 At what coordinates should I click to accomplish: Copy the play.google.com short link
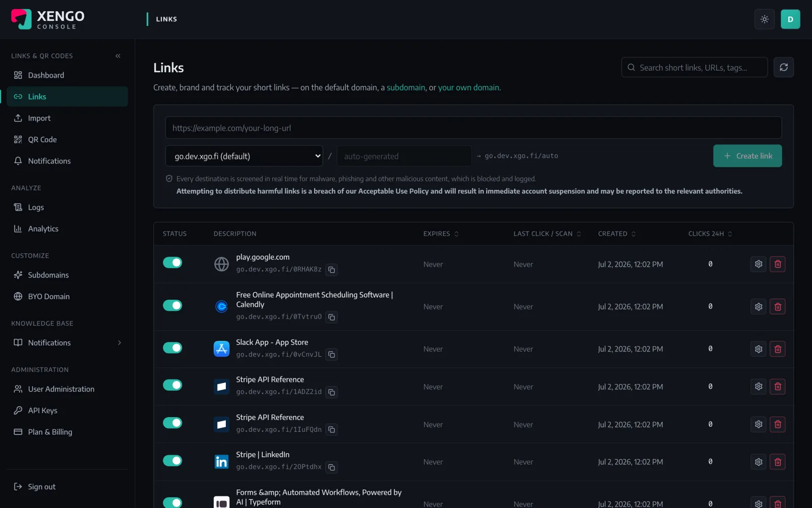pyautogui.click(x=331, y=270)
